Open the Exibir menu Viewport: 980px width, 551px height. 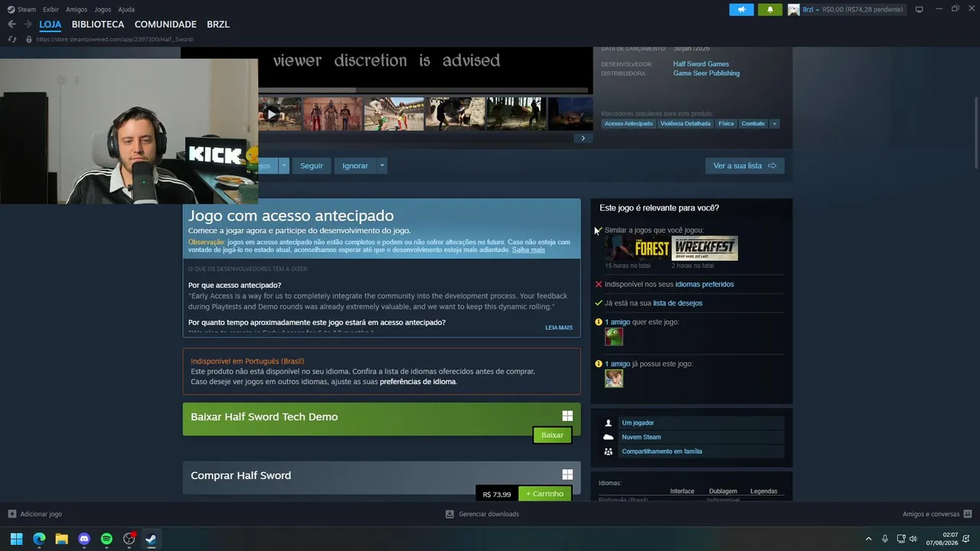51,9
